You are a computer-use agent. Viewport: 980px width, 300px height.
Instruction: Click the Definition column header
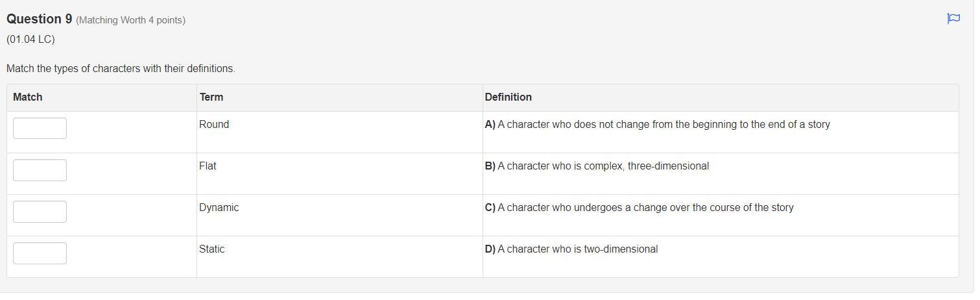pos(508,97)
